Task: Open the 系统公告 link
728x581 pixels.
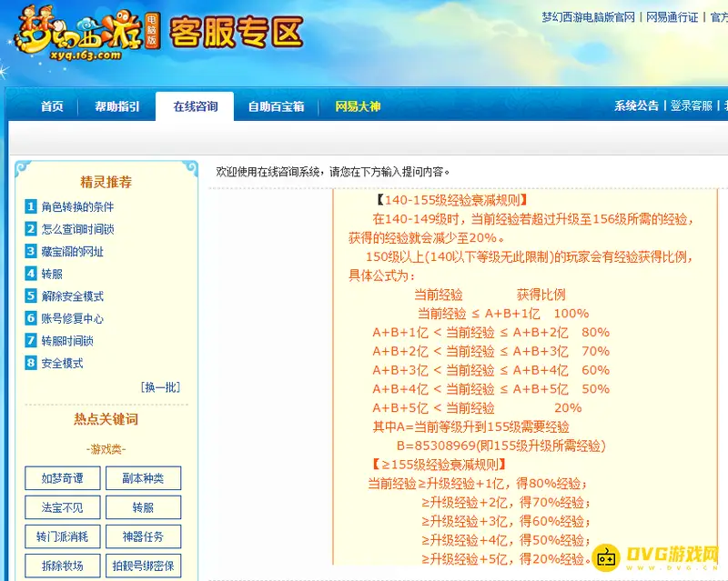Action: [x=636, y=105]
